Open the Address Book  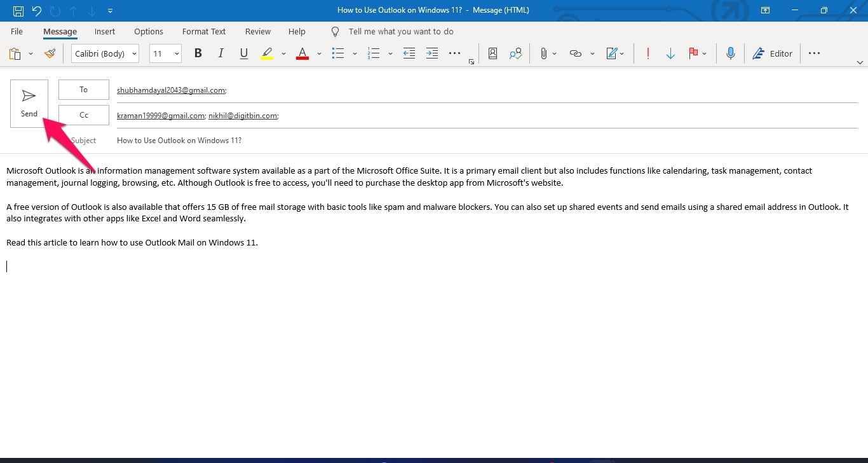point(492,54)
